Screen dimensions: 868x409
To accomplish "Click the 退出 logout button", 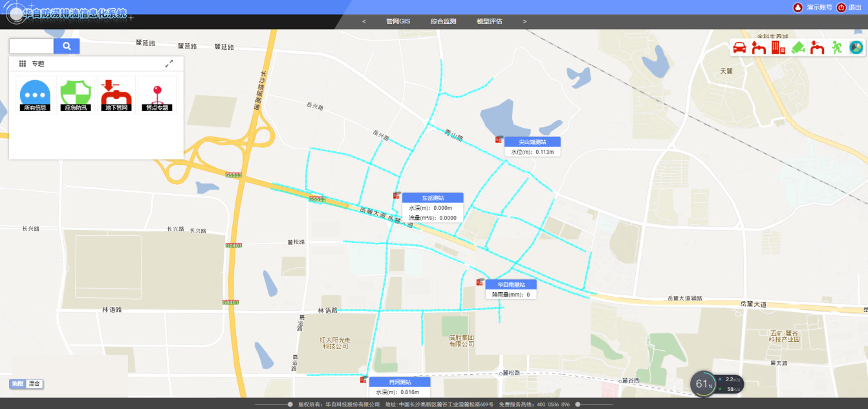I will pyautogui.click(x=850, y=8).
